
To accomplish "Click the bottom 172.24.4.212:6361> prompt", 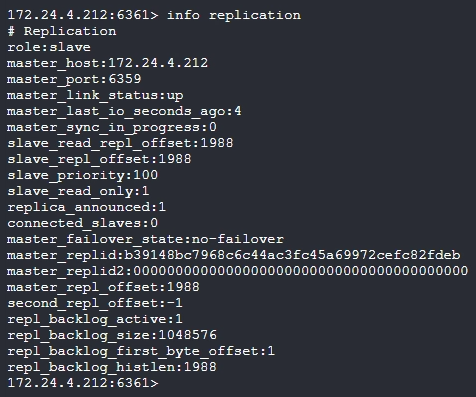I will click(83, 383).
